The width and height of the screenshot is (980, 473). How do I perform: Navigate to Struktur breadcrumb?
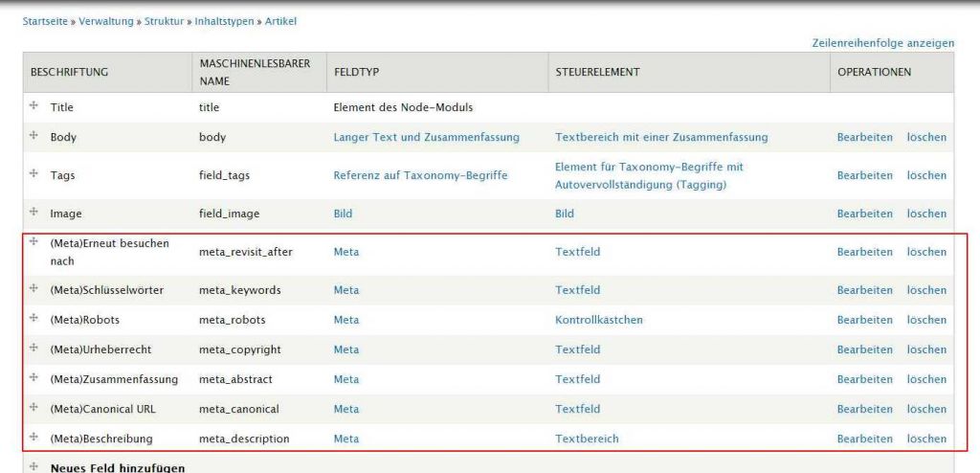click(165, 20)
